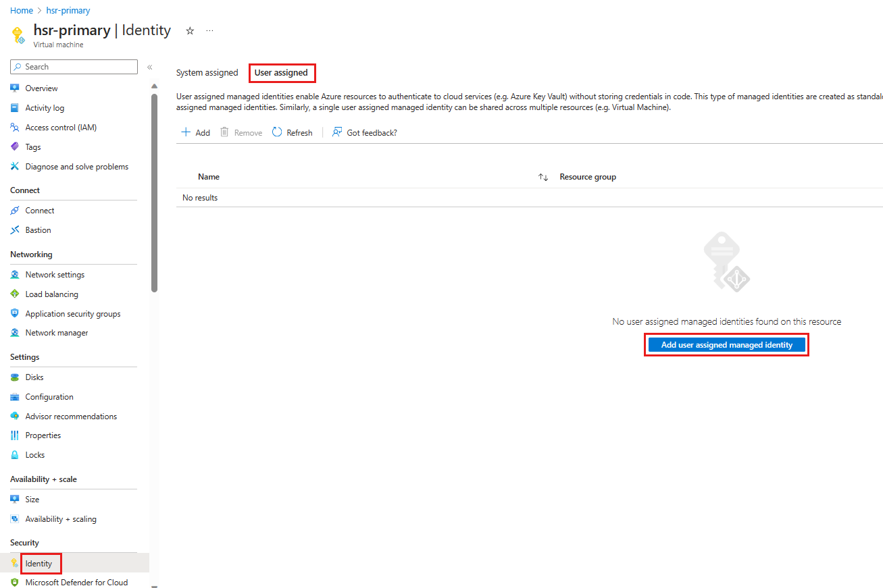Click the Network settings icon
Screen dimensions: 883x588
click(15, 275)
